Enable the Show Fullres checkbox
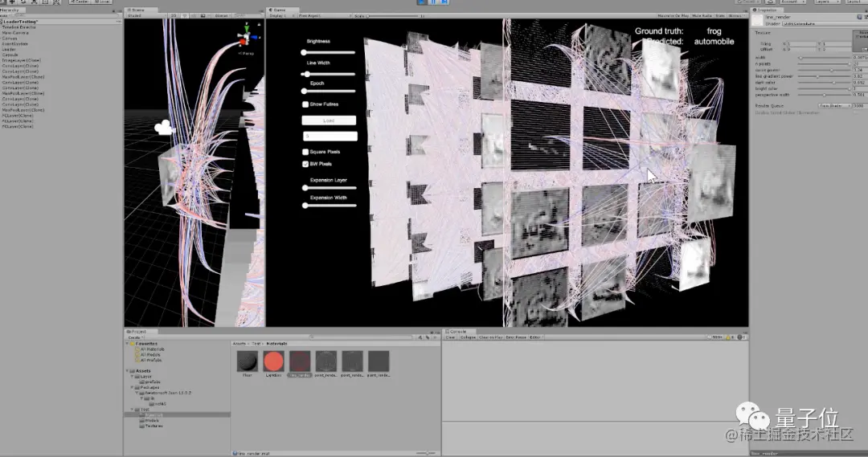This screenshot has width=868, height=457. click(x=305, y=104)
